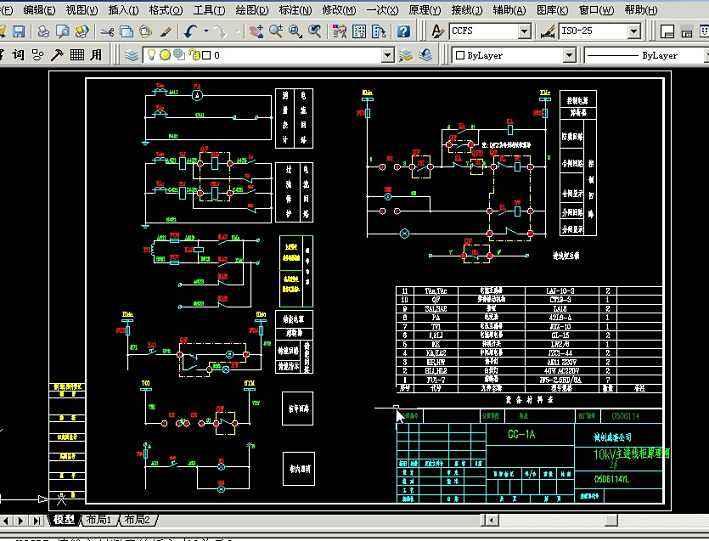Click the Zoom Realtime magnifier icon

pos(277,32)
